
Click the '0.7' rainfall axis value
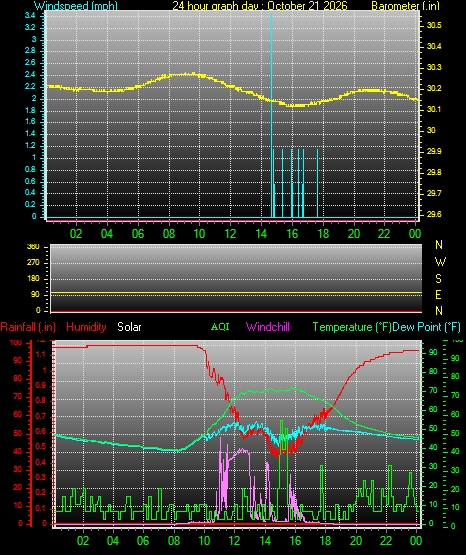pos(41,416)
